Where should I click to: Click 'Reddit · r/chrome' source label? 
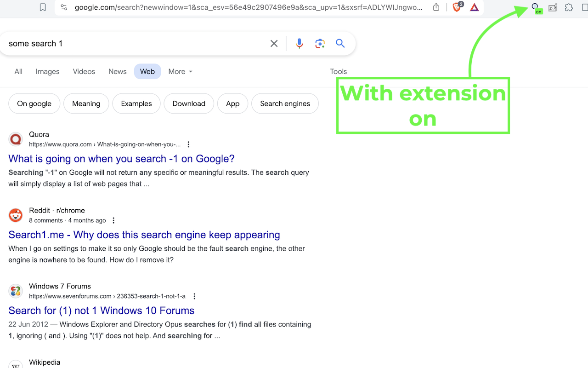click(x=57, y=210)
